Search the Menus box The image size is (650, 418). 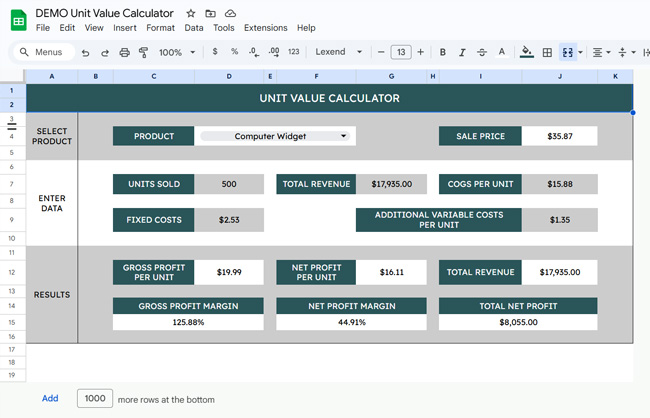tap(42, 52)
